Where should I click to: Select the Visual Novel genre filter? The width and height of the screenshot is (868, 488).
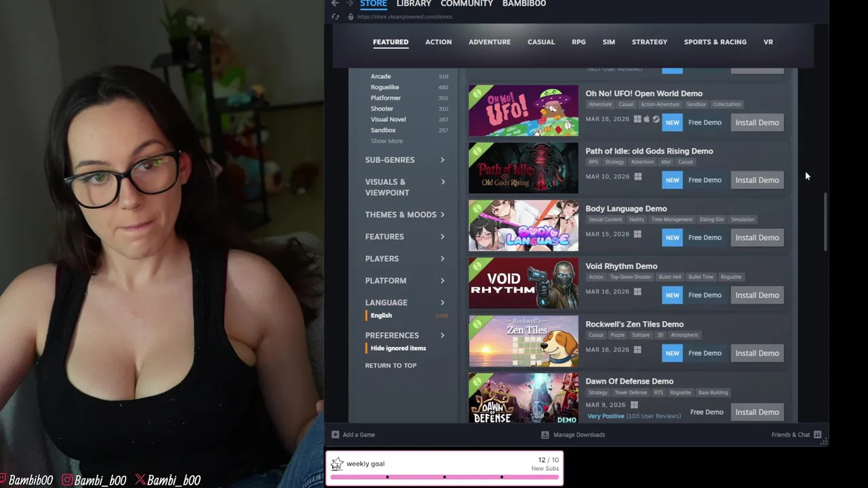388,119
